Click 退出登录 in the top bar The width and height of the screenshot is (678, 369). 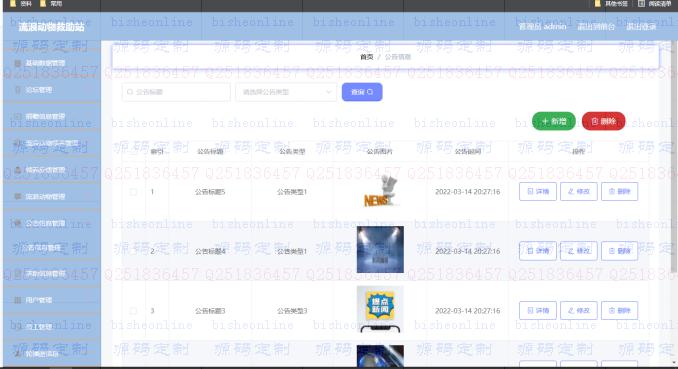pyautogui.click(x=641, y=27)
